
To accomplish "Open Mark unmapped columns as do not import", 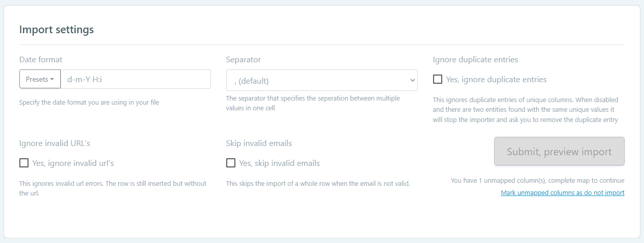I will click(562, 193).
